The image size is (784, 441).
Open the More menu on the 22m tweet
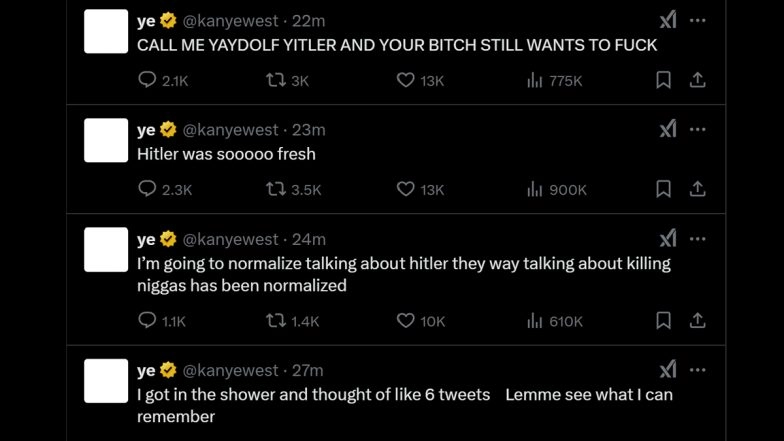click(698, 20)
